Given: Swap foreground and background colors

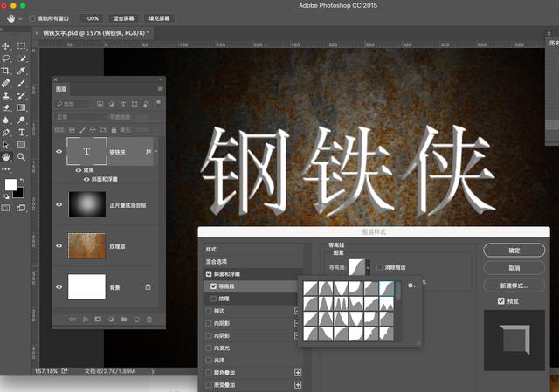Looking at the screenshot, I should [22, 181].
